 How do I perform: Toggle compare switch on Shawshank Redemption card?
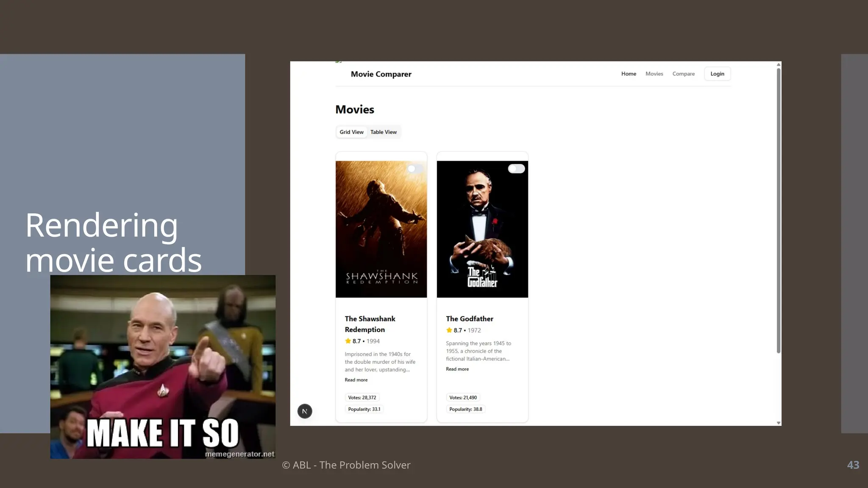click(415, 169)
